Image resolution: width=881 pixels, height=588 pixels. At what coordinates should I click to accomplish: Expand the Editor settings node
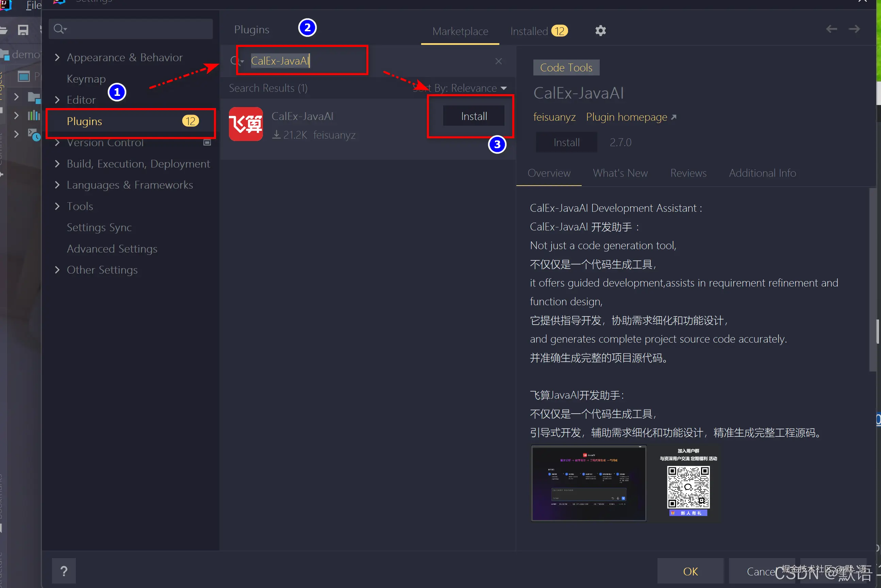pos(57,100)
